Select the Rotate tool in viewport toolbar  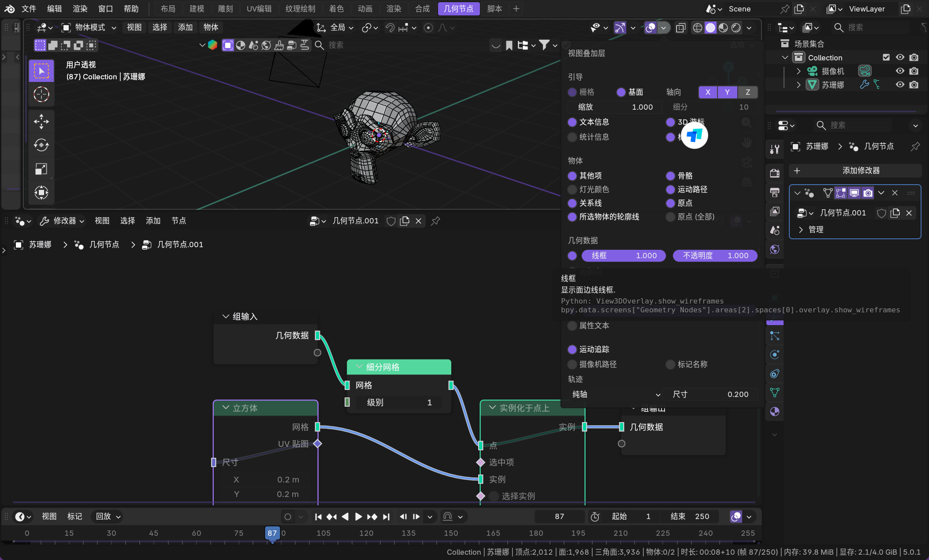pos(41,145)
